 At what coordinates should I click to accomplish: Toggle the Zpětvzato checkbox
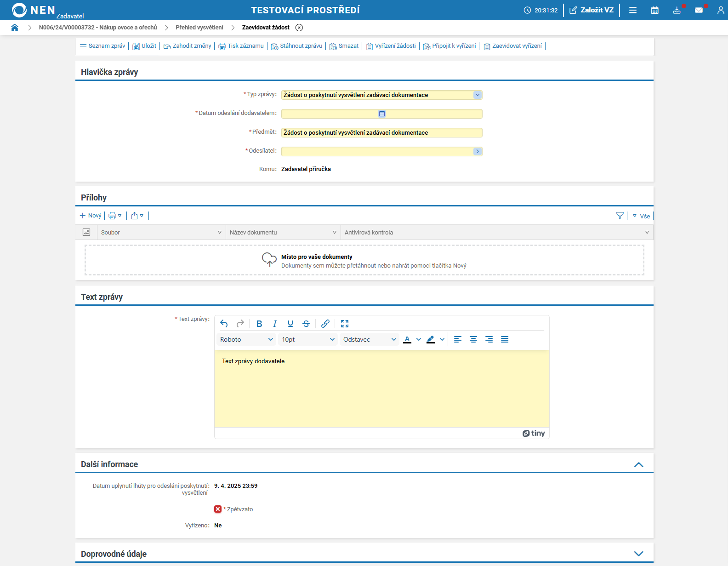coord(218,509)
